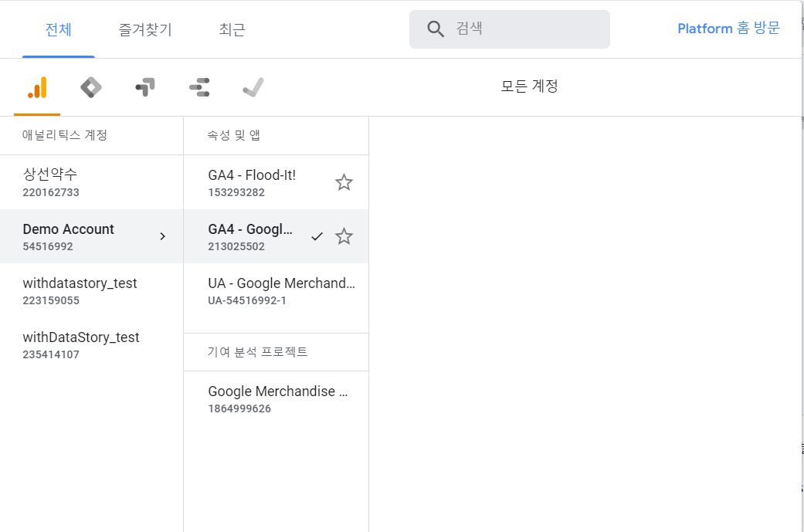This screenshot has height=532, width=804.
Task: Star the GA4 - Google property 213025502
Action: [x=344, y=236]
